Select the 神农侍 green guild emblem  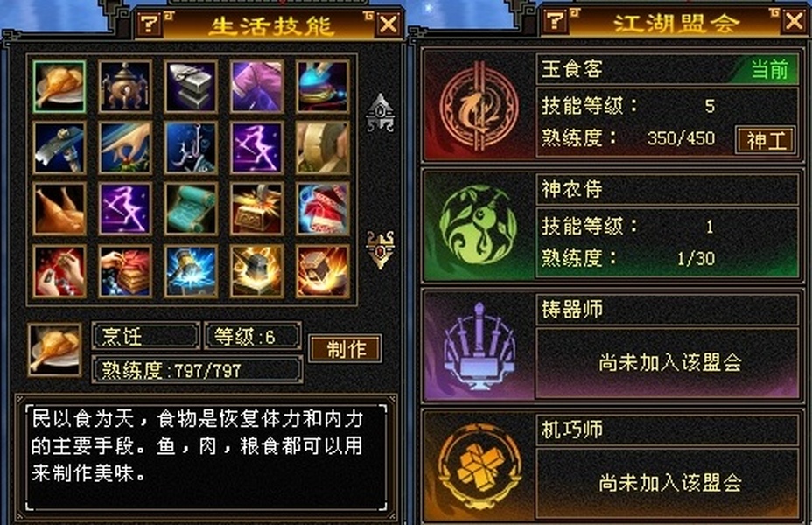[478, 226]
